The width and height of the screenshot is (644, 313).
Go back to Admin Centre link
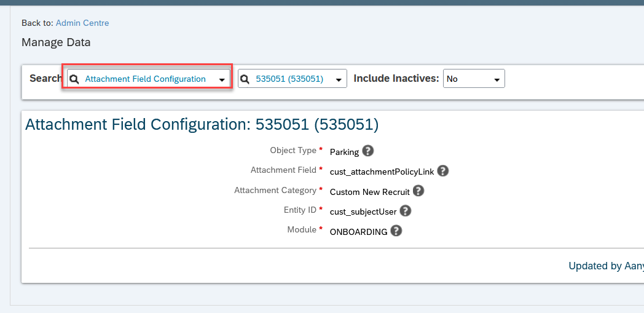coord(82,23)
